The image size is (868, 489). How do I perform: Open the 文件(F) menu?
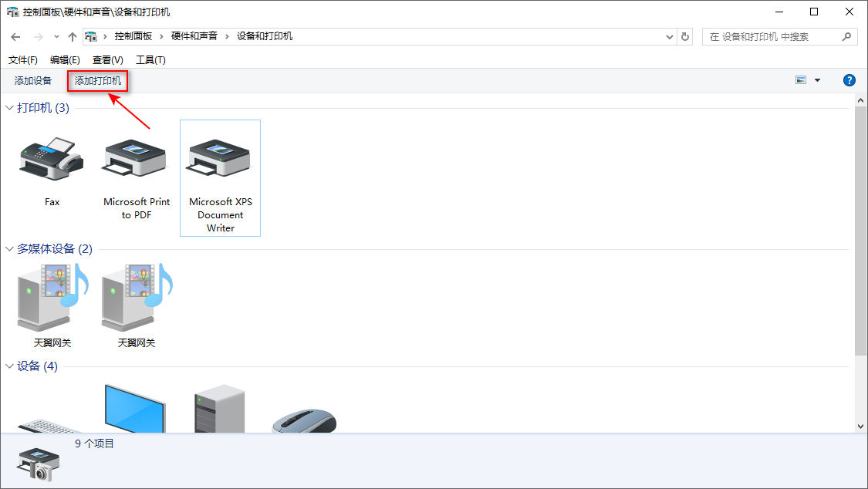22,59
